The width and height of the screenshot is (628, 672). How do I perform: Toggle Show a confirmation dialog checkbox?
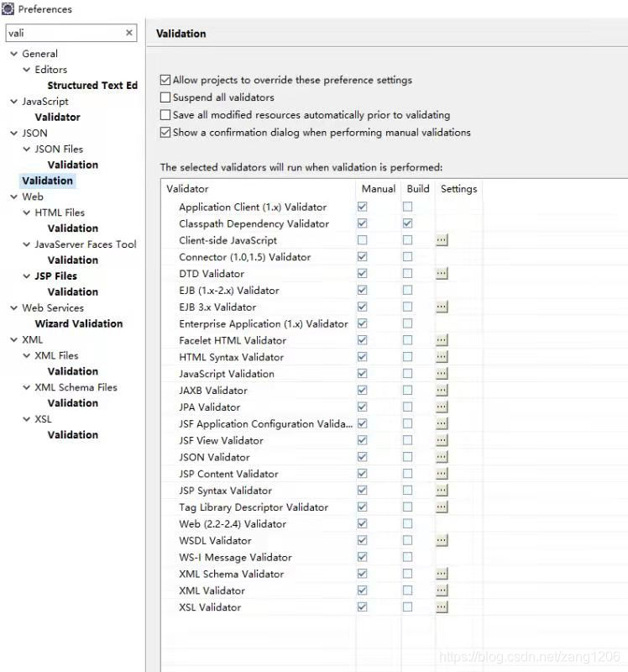(x=165, y=133)
